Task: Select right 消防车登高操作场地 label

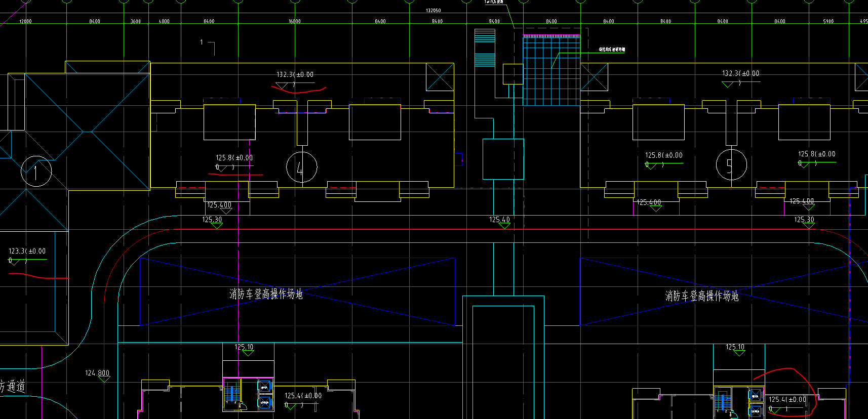Action: point(702,296)
